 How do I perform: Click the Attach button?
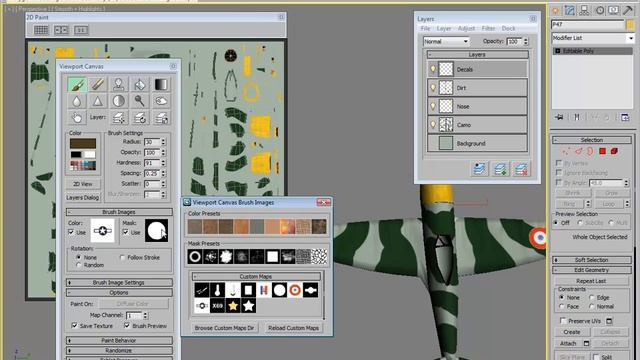[x=568, y=344]
